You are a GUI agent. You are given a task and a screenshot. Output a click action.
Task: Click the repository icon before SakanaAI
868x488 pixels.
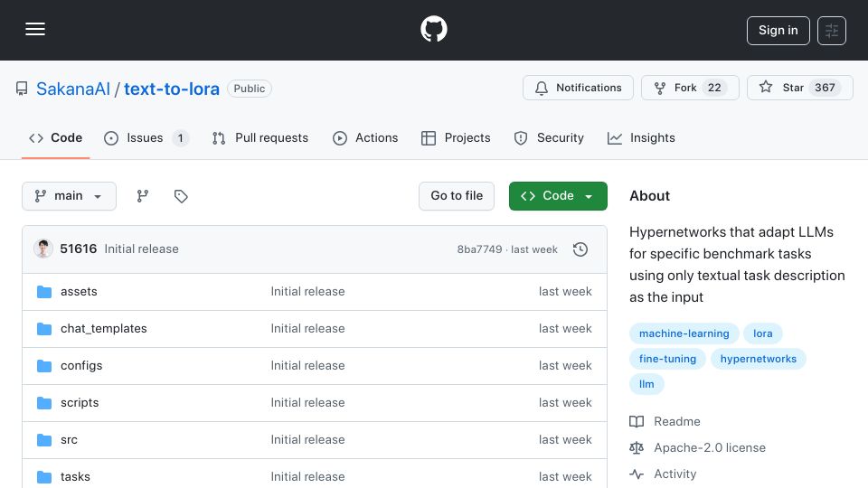(22, 89)
